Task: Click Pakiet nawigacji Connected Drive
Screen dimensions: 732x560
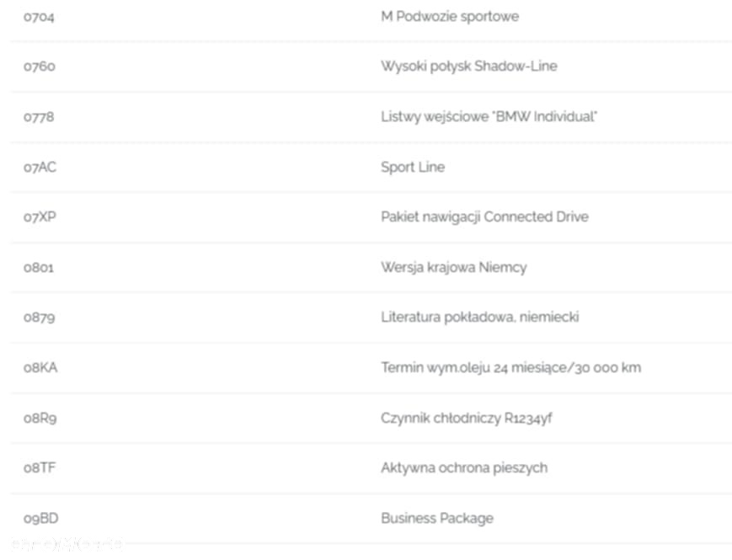Action: coord(484,217)
